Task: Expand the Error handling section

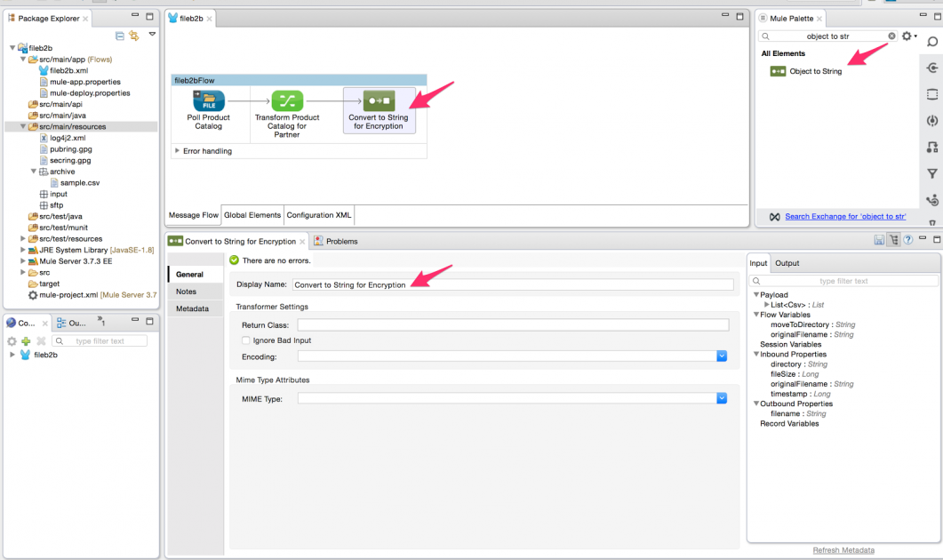Action: (x=176, y=151)
